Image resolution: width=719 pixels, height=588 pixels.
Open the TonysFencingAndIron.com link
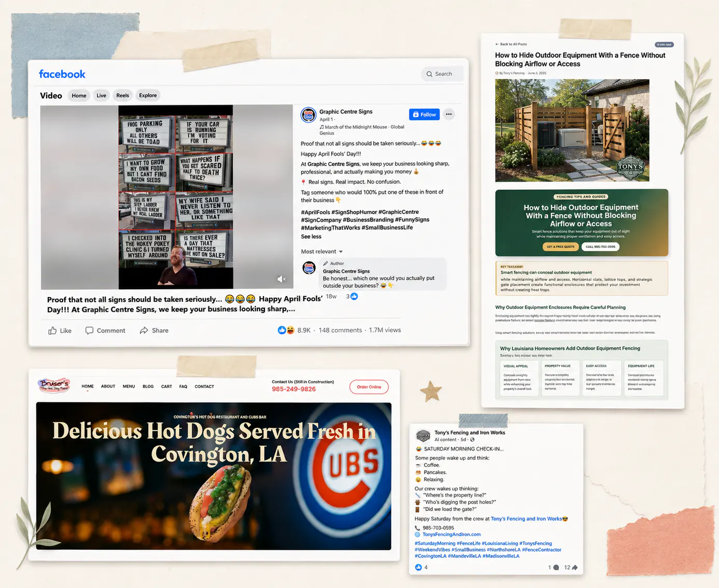(x=452, y=535)
